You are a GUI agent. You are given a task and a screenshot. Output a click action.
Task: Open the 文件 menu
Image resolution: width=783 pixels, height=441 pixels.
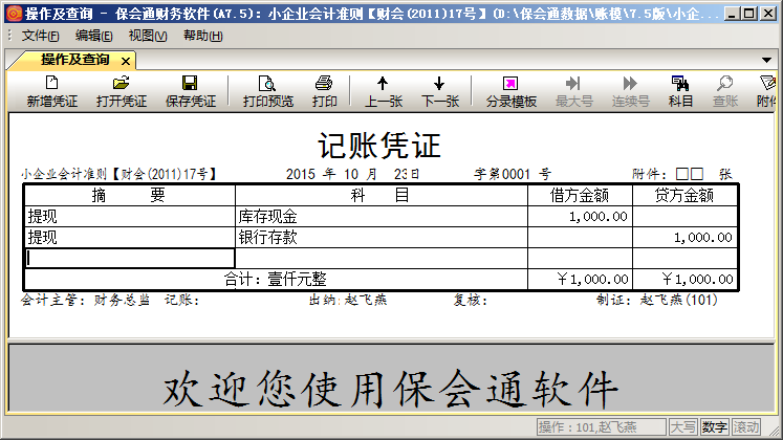click(39, 36)
